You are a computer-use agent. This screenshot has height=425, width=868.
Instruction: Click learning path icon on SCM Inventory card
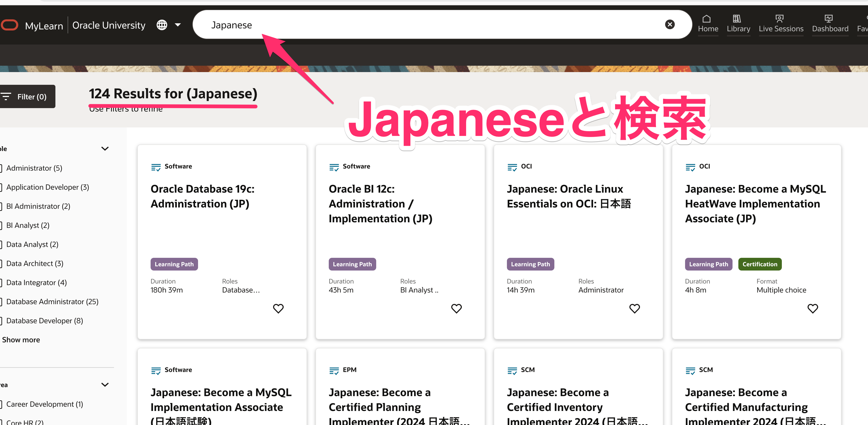pyautogui.click(x=512, y=371)
